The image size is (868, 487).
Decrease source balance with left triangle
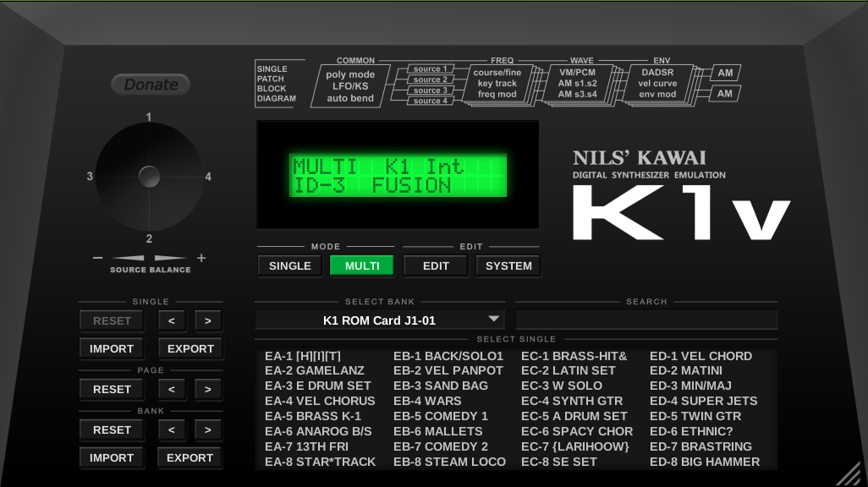128,258
